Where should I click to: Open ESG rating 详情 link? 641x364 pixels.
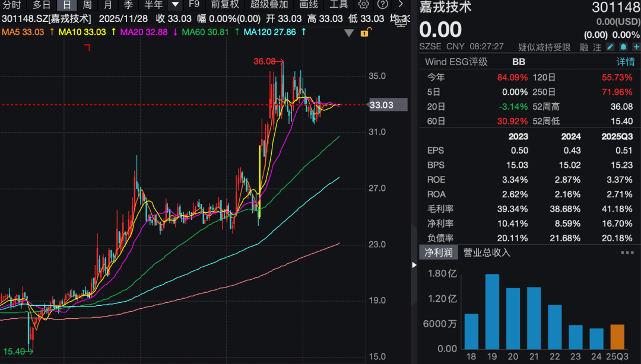point(625,62)
